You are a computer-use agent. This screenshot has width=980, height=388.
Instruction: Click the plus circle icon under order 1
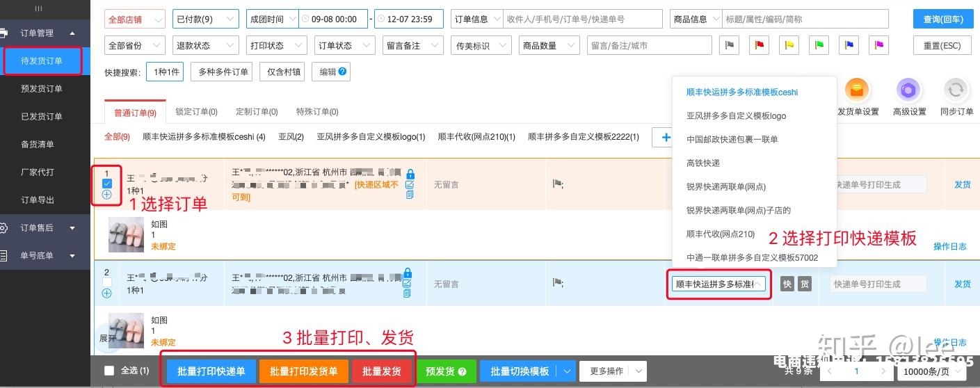coord(106,195)
